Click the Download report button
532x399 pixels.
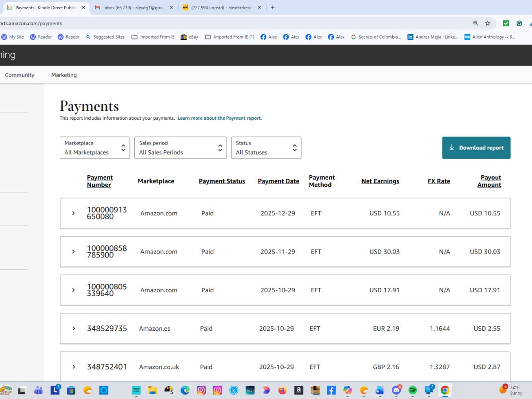[x=476, y=148]
